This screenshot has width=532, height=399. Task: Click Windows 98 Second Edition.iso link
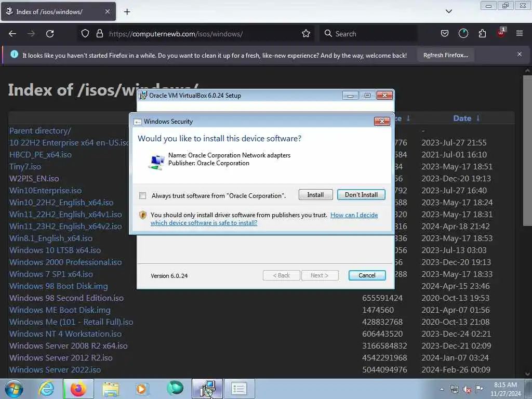pos(66,298)
